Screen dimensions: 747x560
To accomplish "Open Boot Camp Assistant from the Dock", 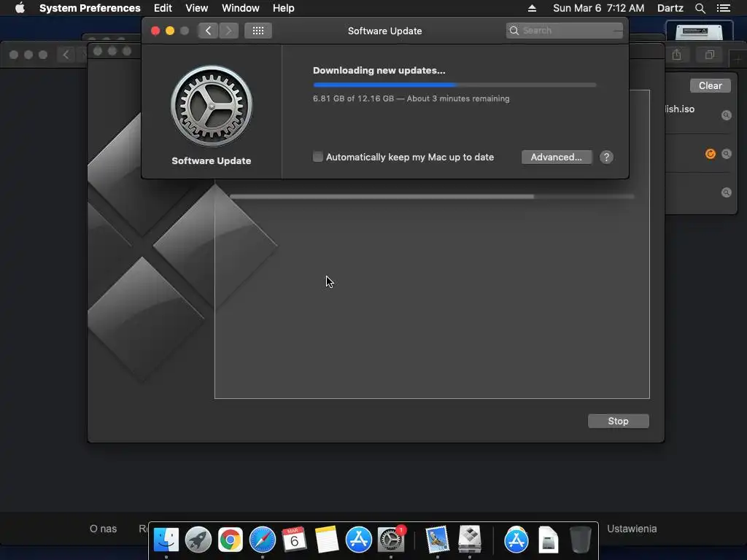I will pos(469,540).
